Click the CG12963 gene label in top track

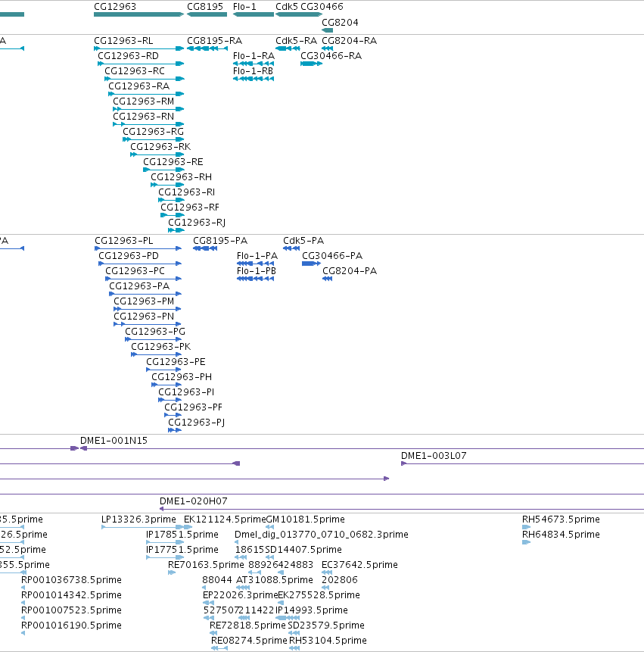(115, 7)
